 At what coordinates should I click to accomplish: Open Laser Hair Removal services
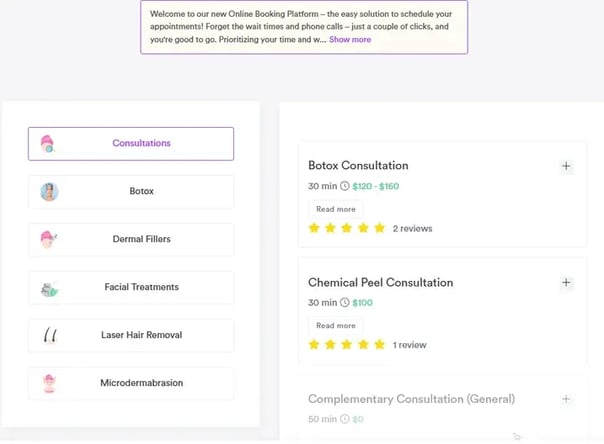(131, 335)
